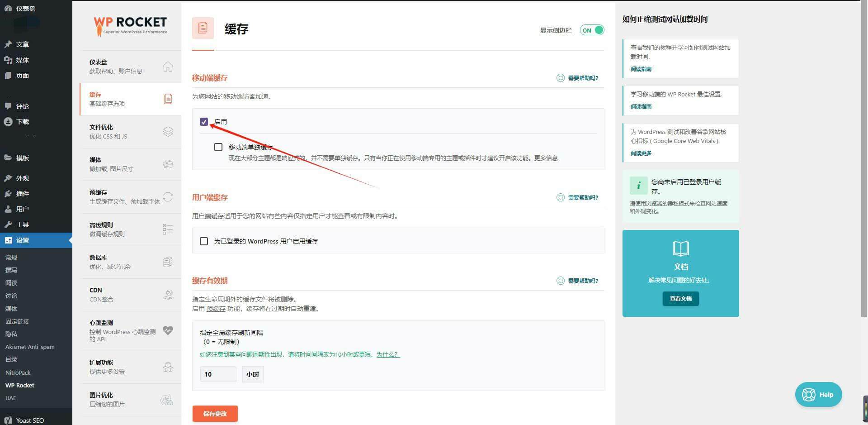This screenshot has width=868, height=425.
Task: Click the green info icon in notice
Action: click(x=639, y=186)
